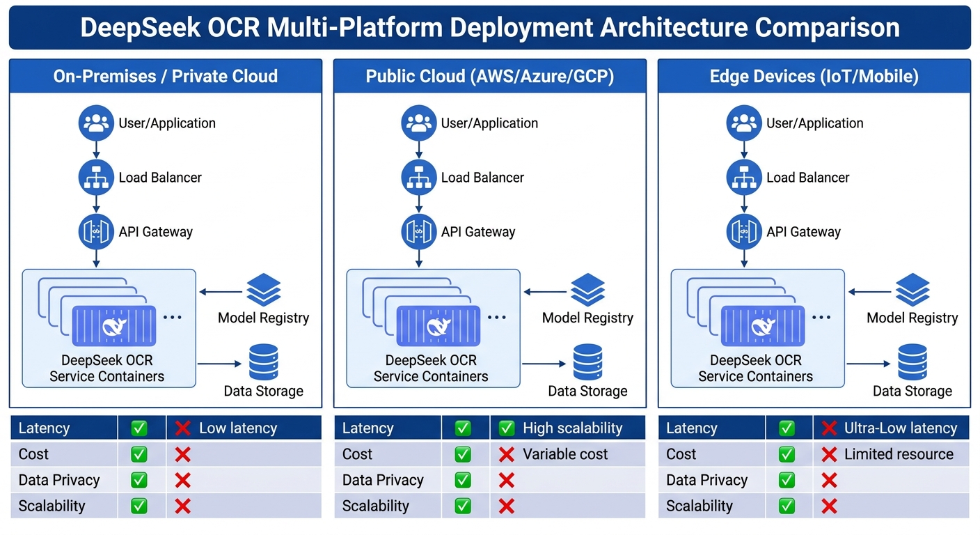Click "DeepSeek OCR Service Containers" label under On-Premises
Viewport: 980px width, 535px height.
(x=107, y=369)
